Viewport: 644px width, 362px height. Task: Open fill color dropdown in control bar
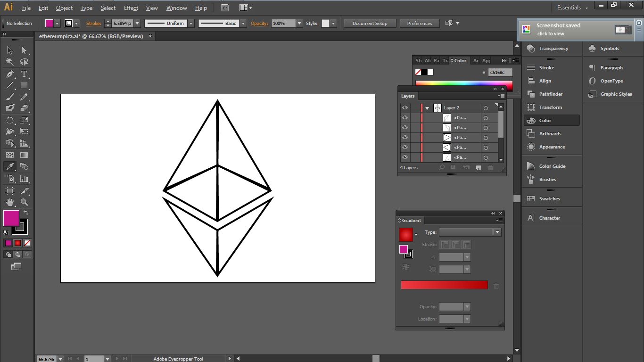[x=58, y=23]
